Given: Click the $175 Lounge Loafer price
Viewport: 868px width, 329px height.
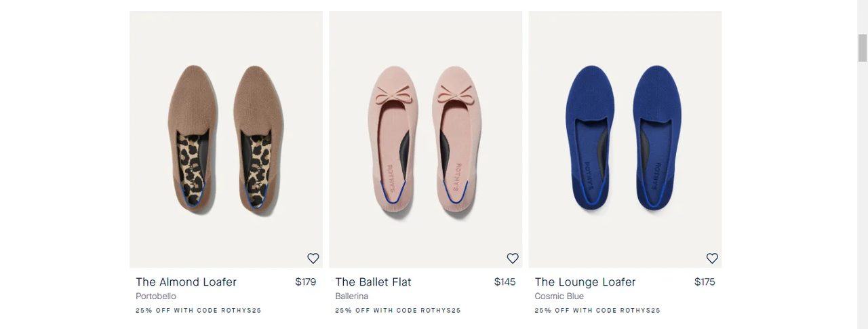Looking at the screenshot, I should (705, 282).
